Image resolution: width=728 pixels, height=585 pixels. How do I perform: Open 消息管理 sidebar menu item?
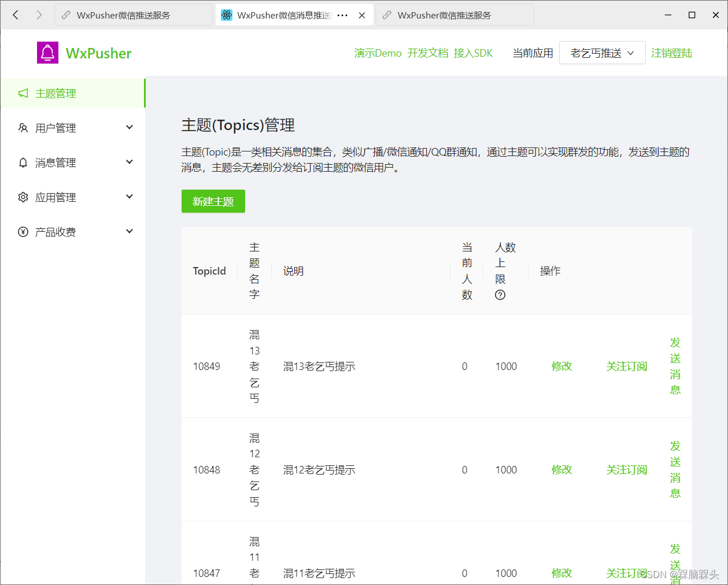pyautogui.click(x=72, y=162)
